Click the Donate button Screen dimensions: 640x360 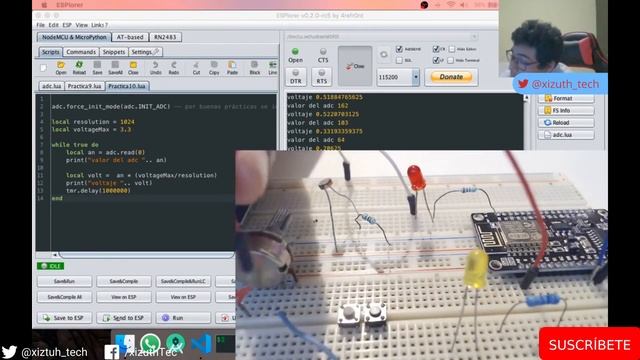451,77
